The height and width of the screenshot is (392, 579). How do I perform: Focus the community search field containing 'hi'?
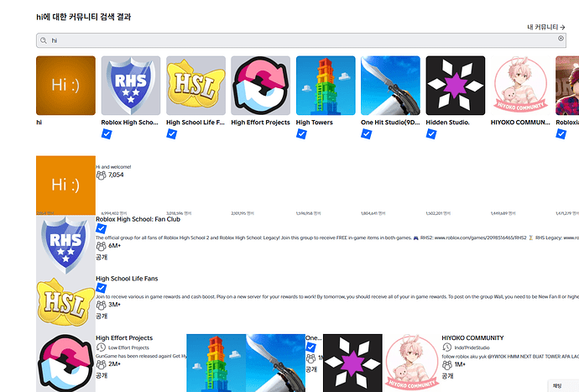pos(301,40)
